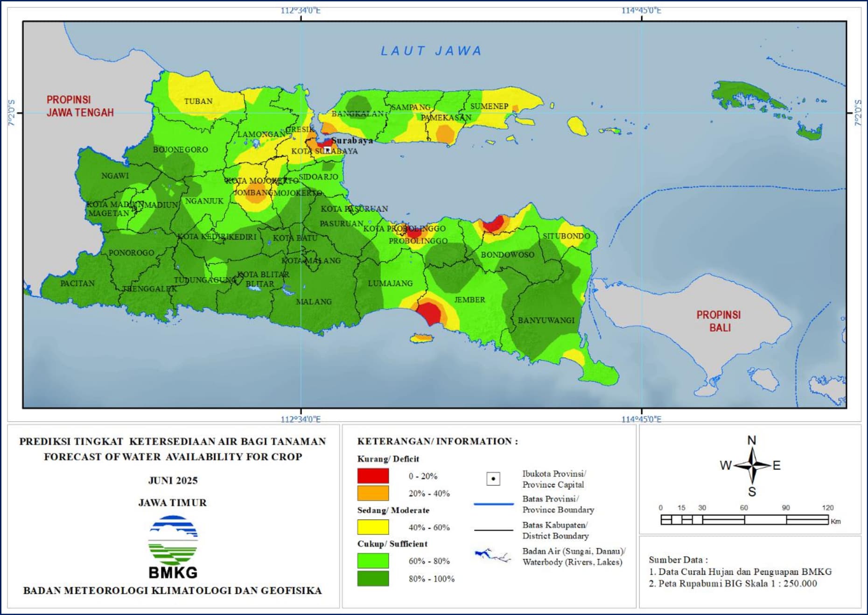Click the Peta Rupabumi BIG Skala text
The image size is (868, 615).
click(733, 583)
